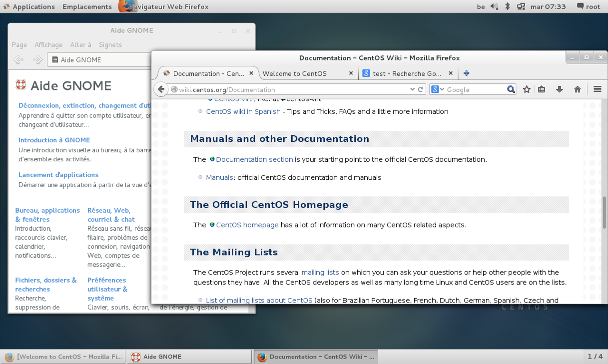Switch to Welcome to CentOS window in taskbar

(63, 357)
